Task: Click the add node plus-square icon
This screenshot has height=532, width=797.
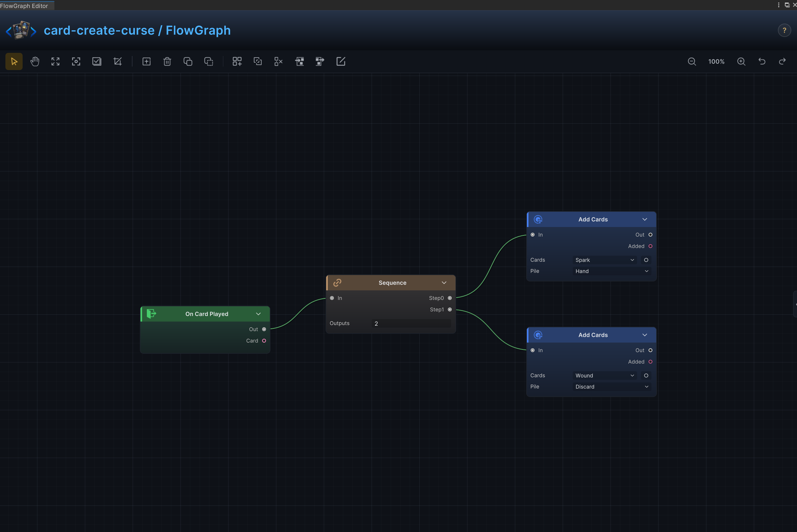Action: click(x=146, y=61)
